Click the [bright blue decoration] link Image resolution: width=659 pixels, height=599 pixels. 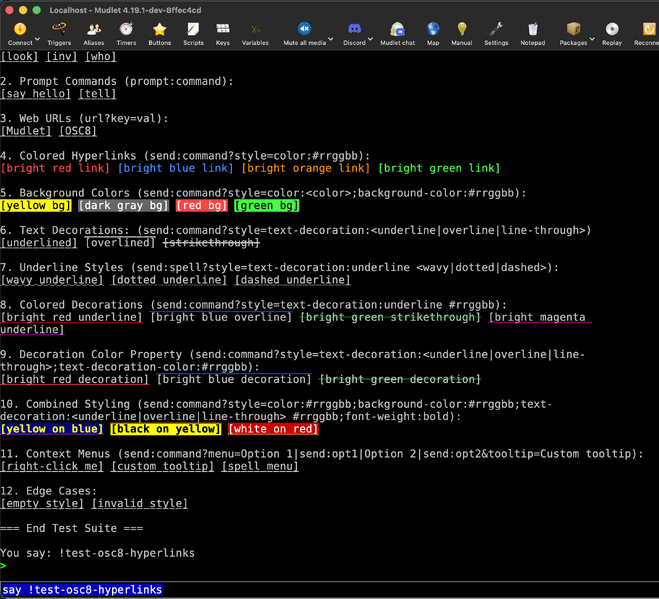(234, 379)
